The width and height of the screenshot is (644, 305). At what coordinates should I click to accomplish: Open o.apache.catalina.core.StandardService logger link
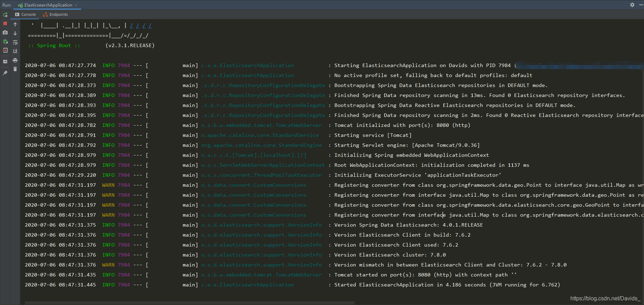click(260, 135)
